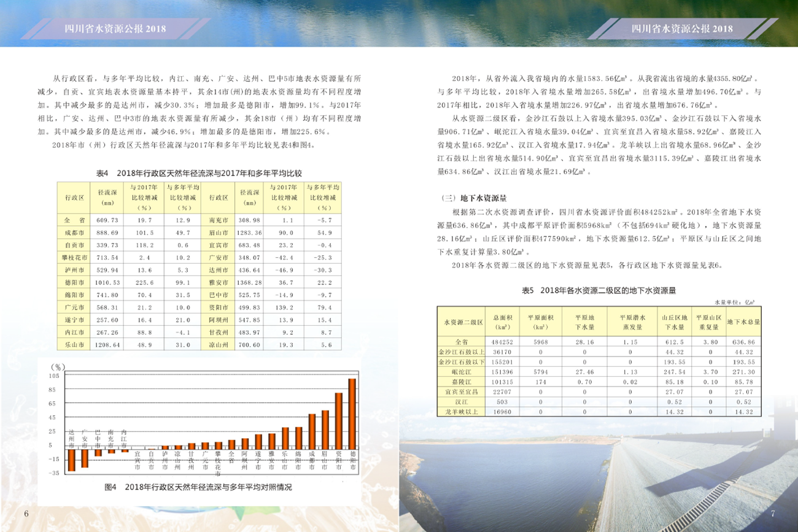Click Table 4 cell '609.73' for 全省
The width and height of the screenshot is (798, 532).
click(107, 220)
